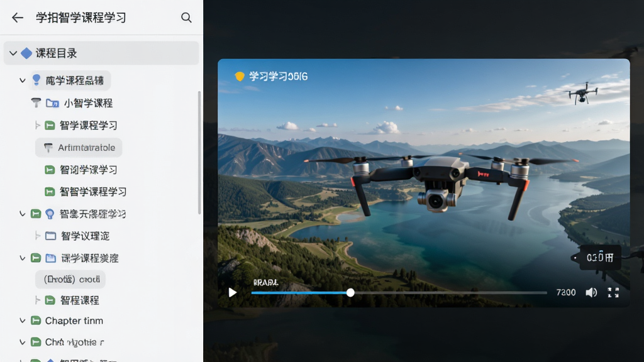Collapse chevron of last Ch row

pyautogui.click(x=23, y=342)
